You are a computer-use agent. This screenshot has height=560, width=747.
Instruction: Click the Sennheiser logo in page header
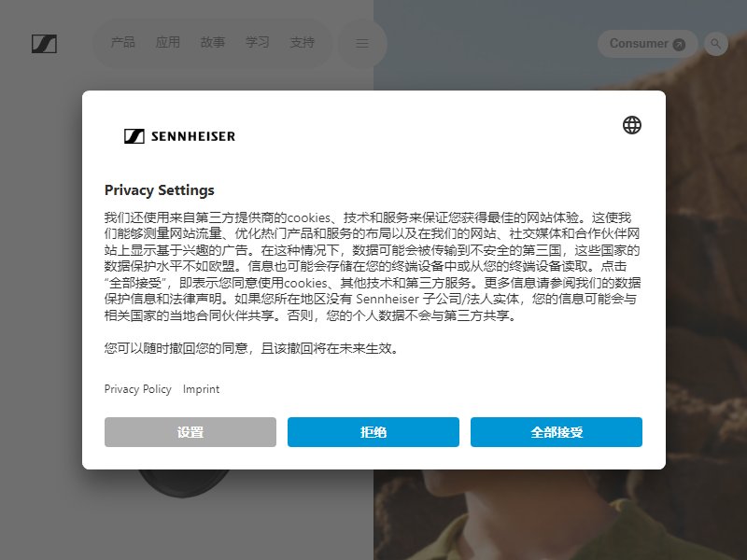click(x=44, y=44)
